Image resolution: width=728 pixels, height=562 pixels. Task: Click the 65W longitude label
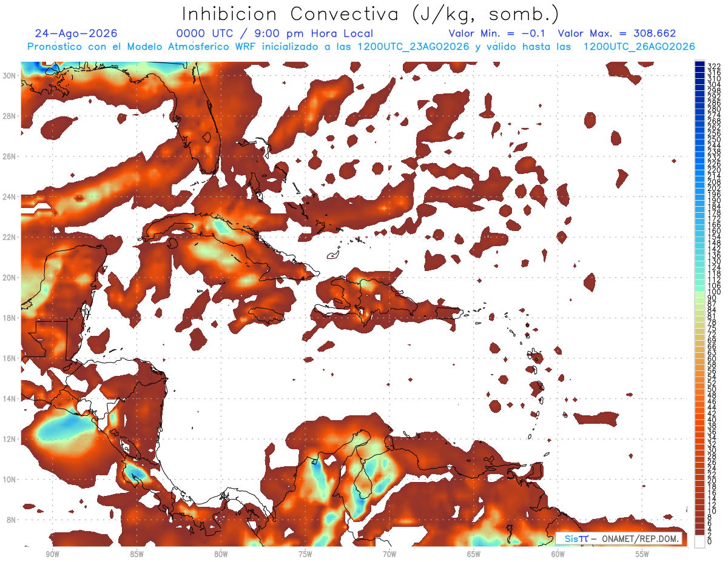474,554
